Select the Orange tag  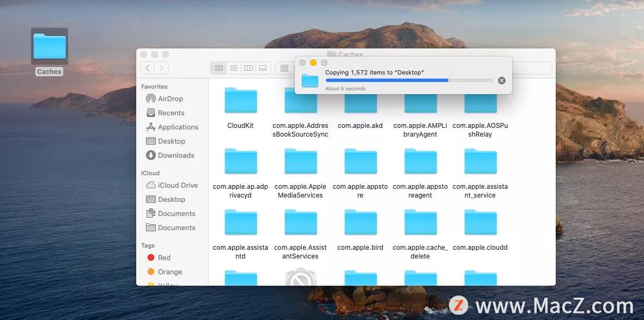165,272
